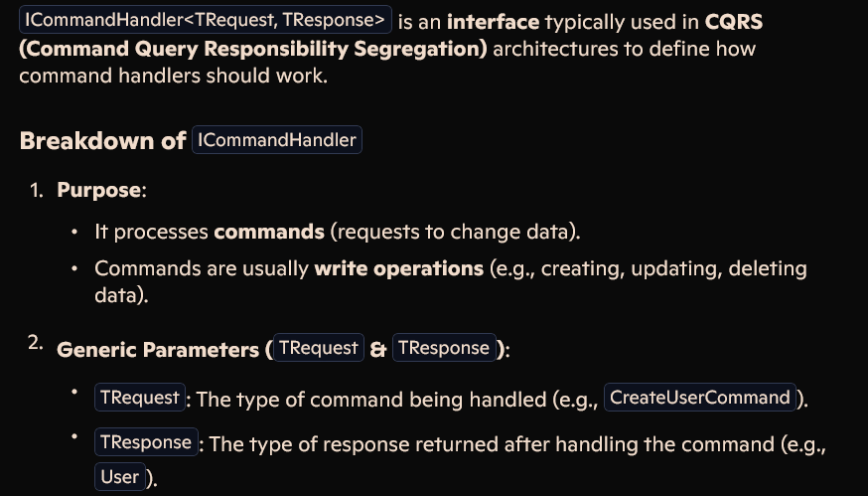The image size is (868, 496).
Task: Click the ampersand between TRequest and TResponse
Action: (x=378, y=350)
